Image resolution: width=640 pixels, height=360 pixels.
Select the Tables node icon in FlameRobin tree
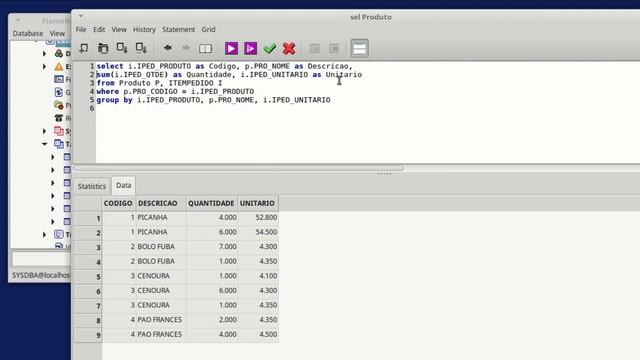[59, 144]
